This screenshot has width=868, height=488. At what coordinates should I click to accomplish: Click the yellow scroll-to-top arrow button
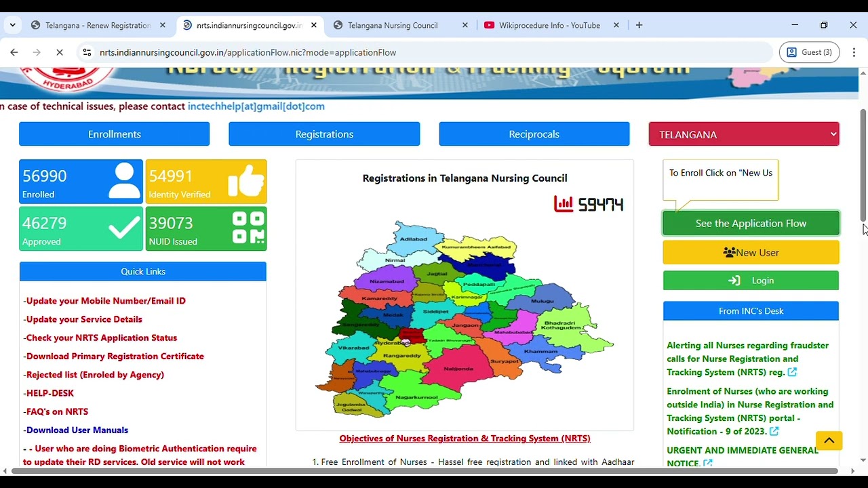(829, 441)
